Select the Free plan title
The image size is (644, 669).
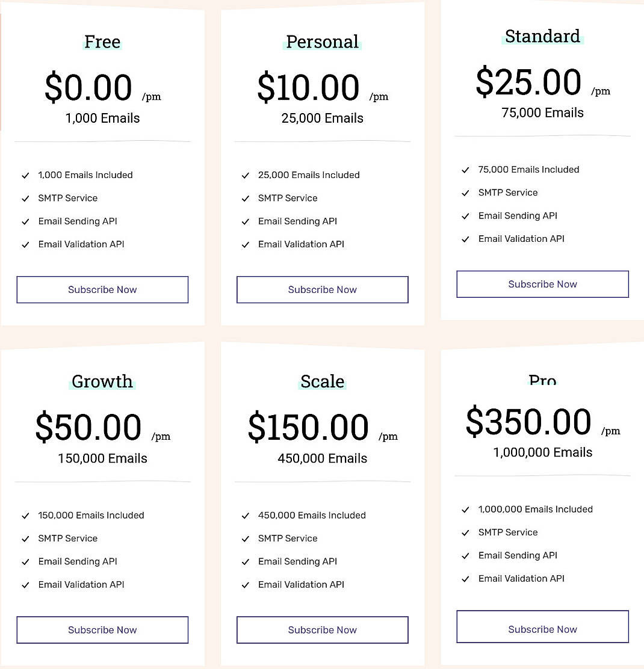[x=102, y=42]
